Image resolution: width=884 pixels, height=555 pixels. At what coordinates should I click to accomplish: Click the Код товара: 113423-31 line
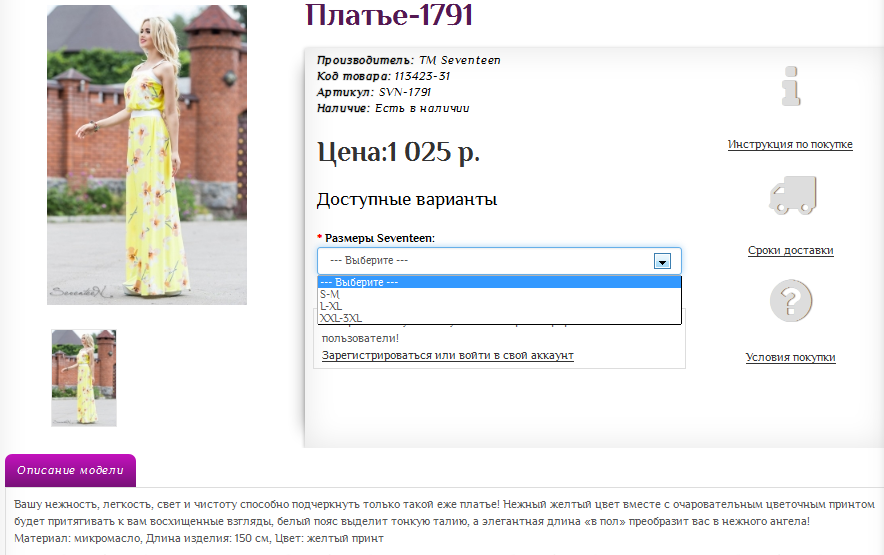click(x=383, y=76)
